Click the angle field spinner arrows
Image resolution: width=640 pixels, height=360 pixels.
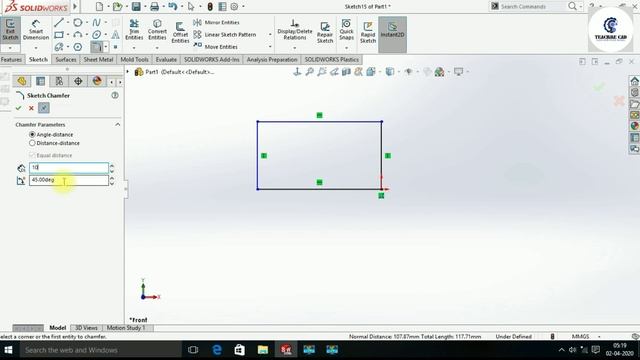tap(112, 180)
